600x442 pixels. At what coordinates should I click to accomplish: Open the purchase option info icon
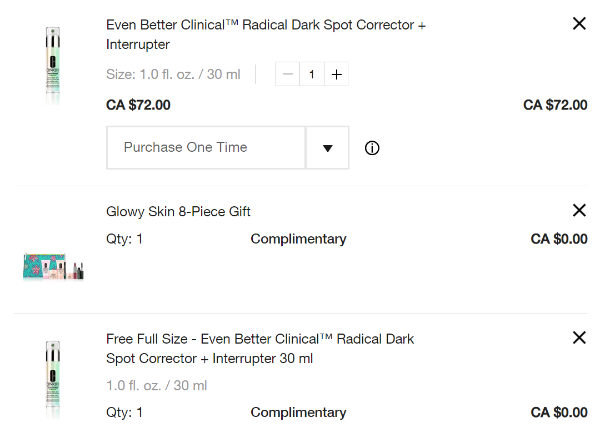tap(372, 148)
